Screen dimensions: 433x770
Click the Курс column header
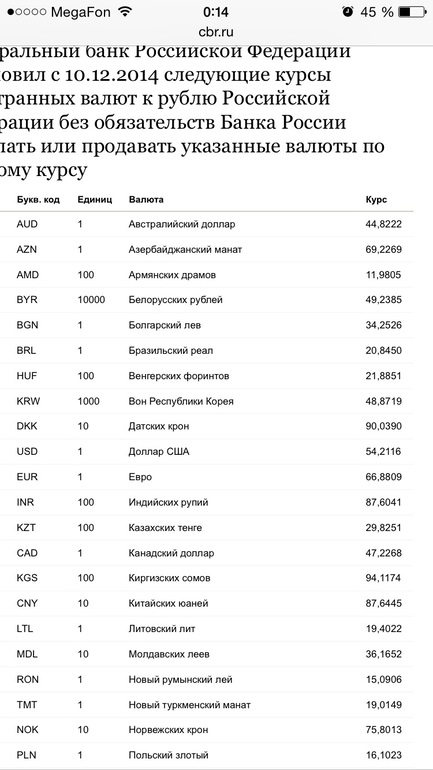pyautogui.click(x=377, y=200)
